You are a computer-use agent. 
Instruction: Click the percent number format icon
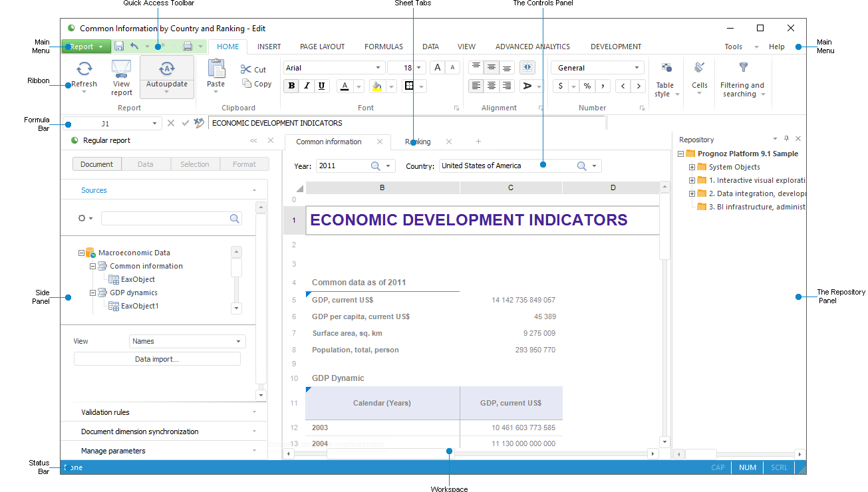pyautogui.click(x=587, y=86)
